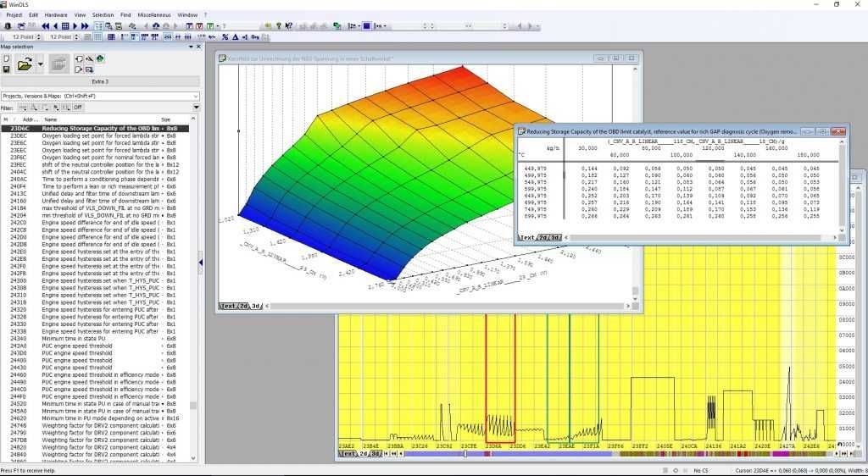Open project with yellow folder icon
The height and width of the screenshot is (476, 868).
25,64
